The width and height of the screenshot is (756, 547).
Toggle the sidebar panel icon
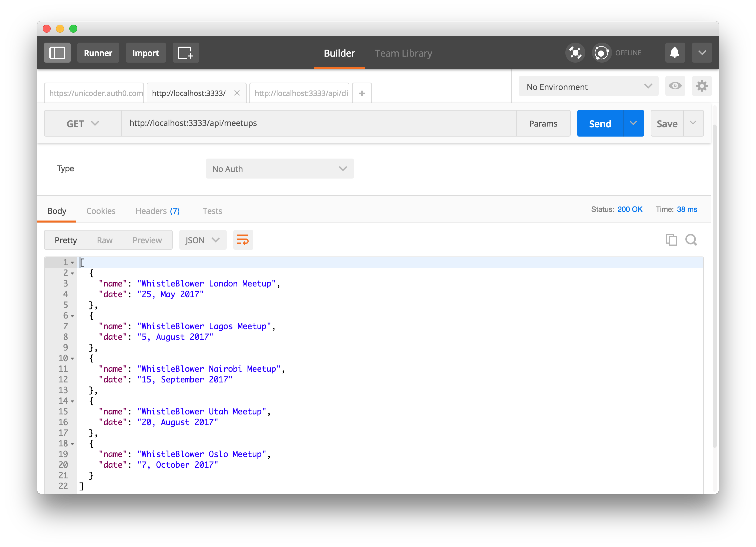click(x=57, y=53)
